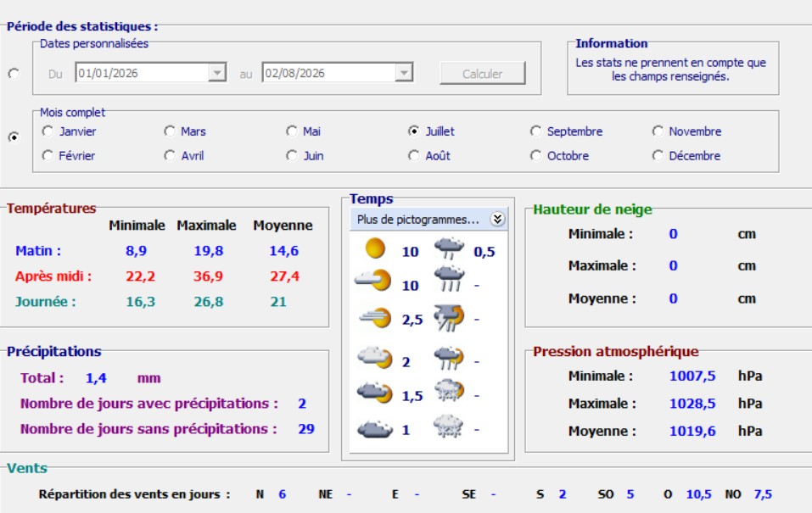Click the Plus de pictogrammes header bar
Image resolution: width=812 pixels, height=513 pixels.
[x=428, y=220]
